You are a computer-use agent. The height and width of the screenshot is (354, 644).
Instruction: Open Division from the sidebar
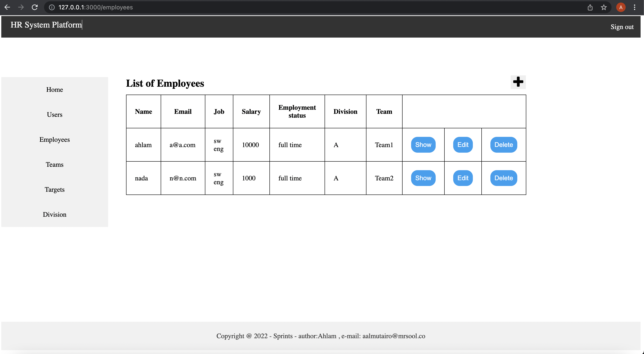(54, 214)
